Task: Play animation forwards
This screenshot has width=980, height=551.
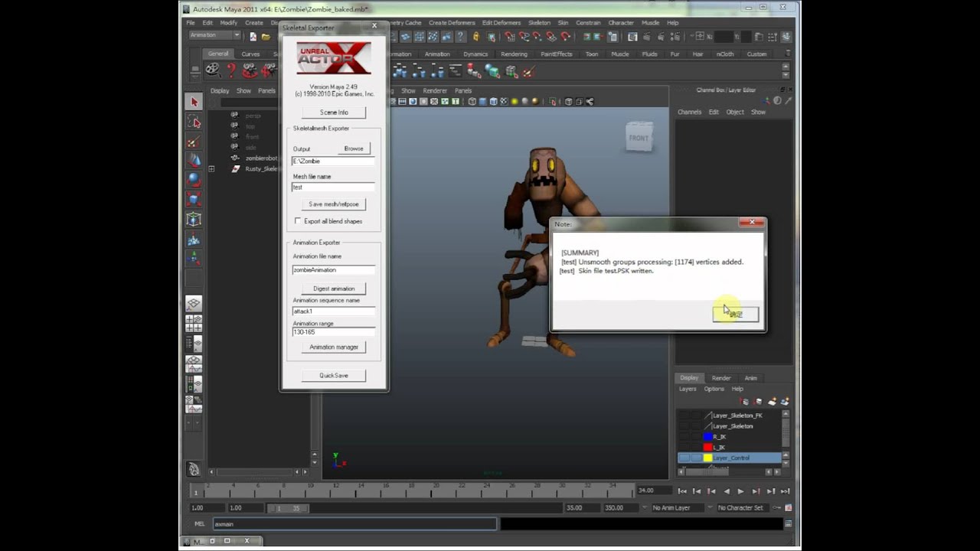Action: (740, 491)
